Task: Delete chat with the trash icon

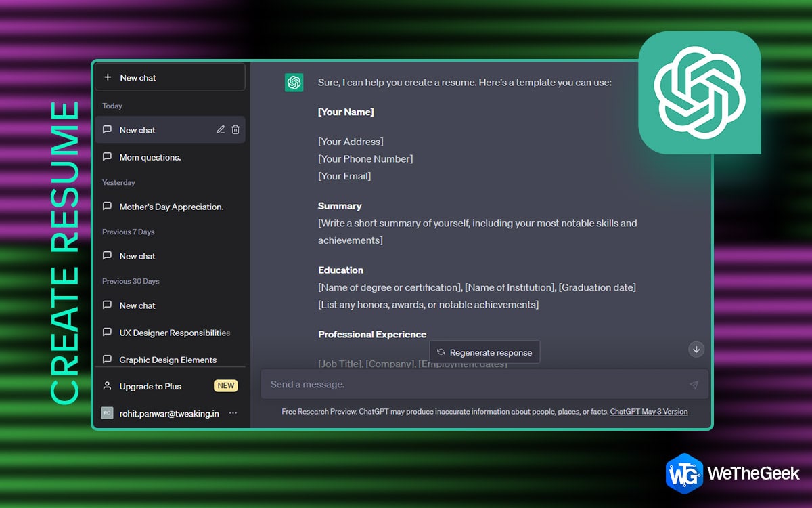Action: (235, 129)
